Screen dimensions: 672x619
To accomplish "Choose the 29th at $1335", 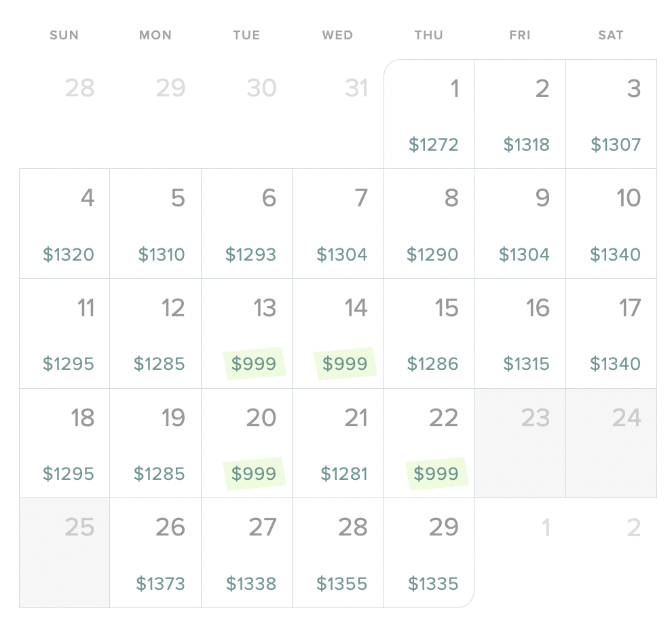I will (428, 553).
